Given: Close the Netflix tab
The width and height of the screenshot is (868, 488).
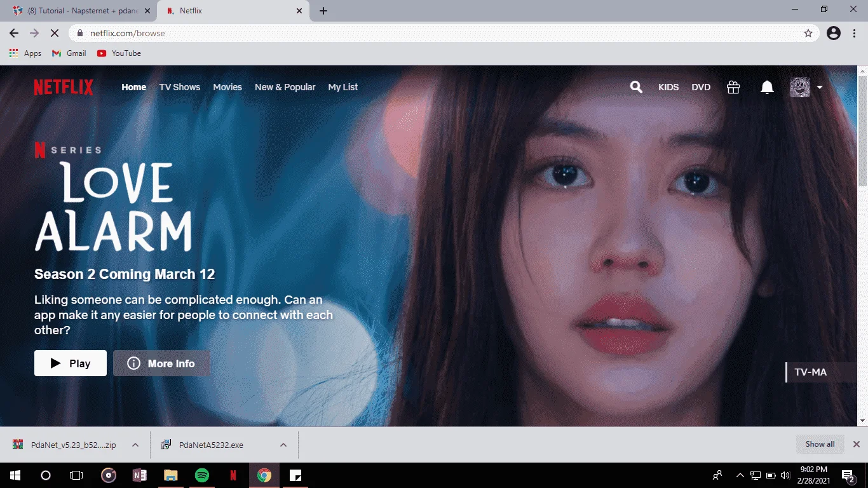Looking at the screenshot, I should coord(300,11).
